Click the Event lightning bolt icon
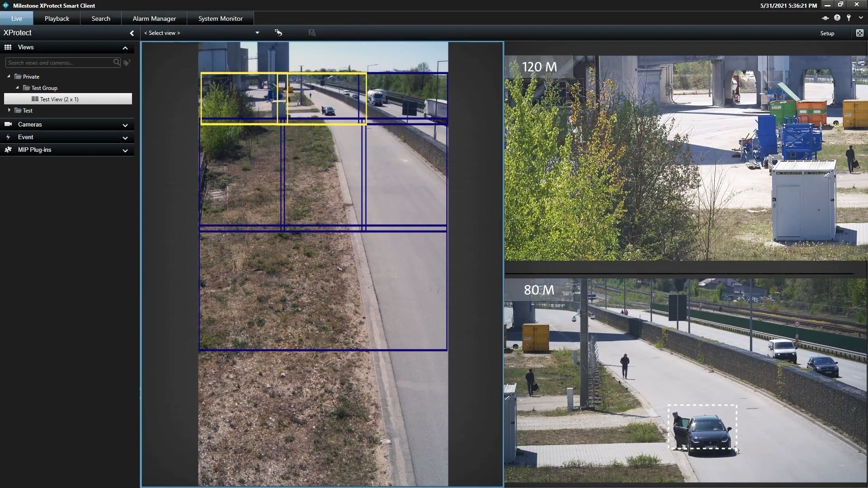The width and height of the screenshot is (868, 488). point(8,137)
